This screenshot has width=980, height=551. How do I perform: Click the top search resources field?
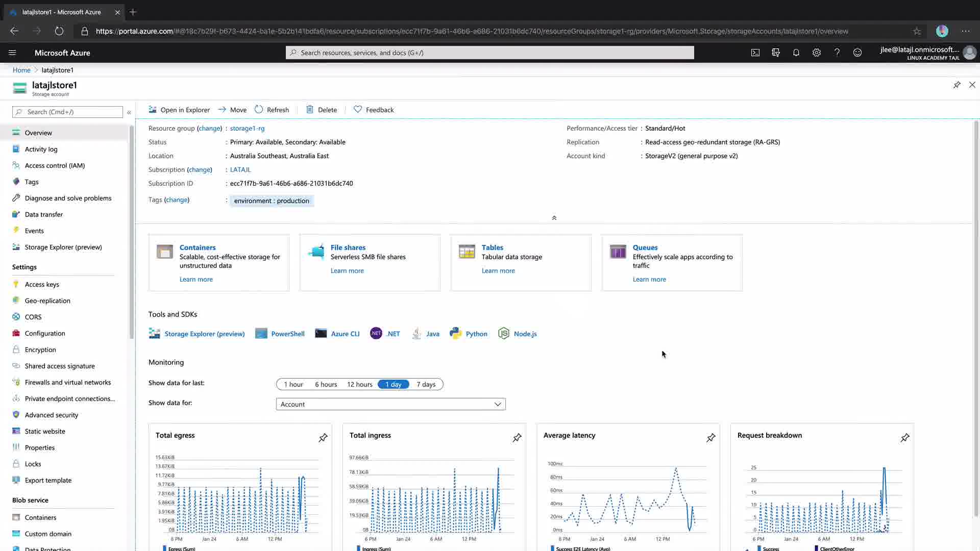(x=489, y=53)
